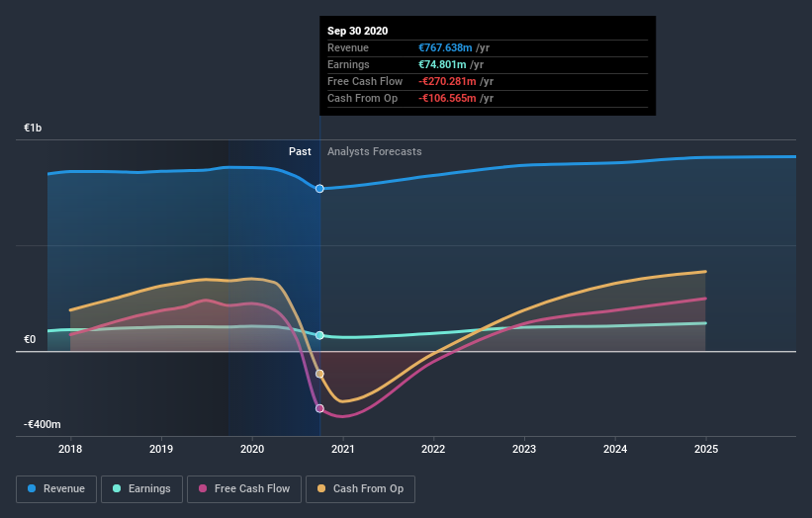Click the -€400m y-axis label

pyautogui.click(x=42, y=424)
